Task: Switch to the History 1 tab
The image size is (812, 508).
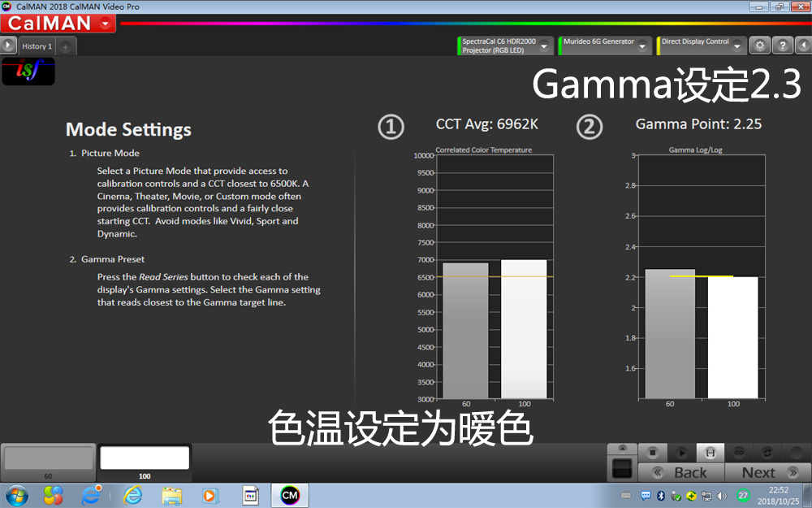Action: point(37,46)
